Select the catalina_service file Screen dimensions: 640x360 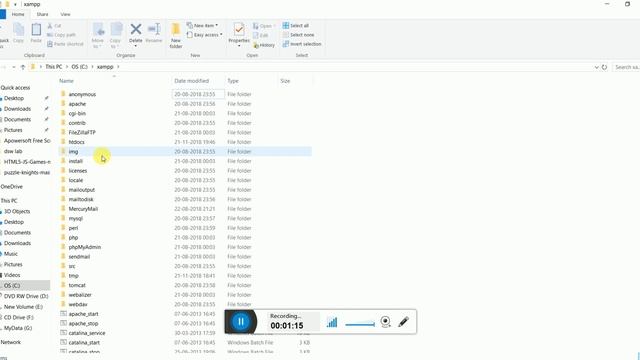(87, 333)
